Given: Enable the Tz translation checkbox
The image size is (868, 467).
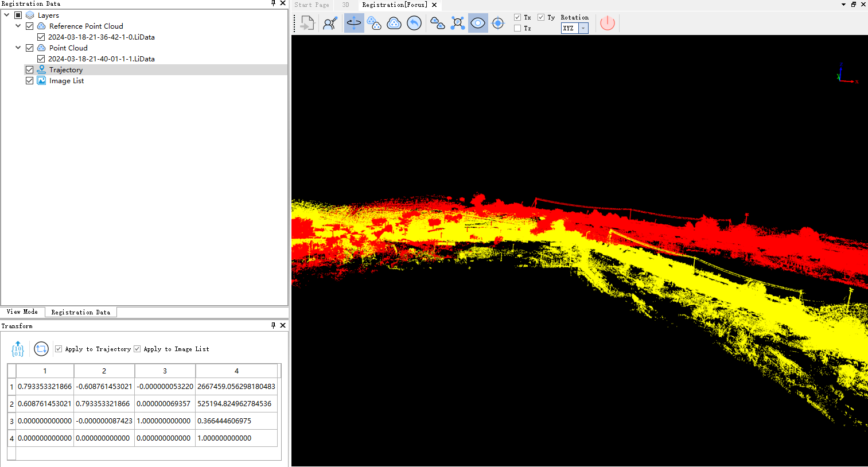Looking at the screenshot, I should tap(517, 28).
